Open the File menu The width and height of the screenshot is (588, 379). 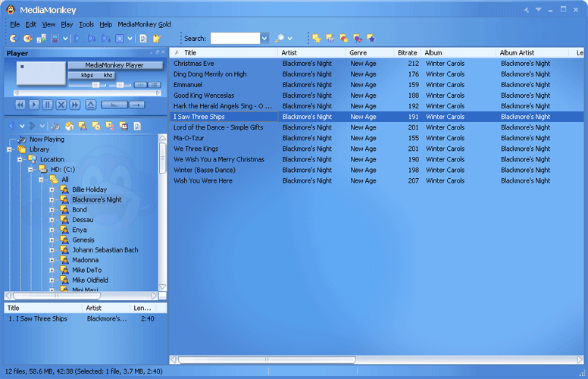tap(14, 24)
